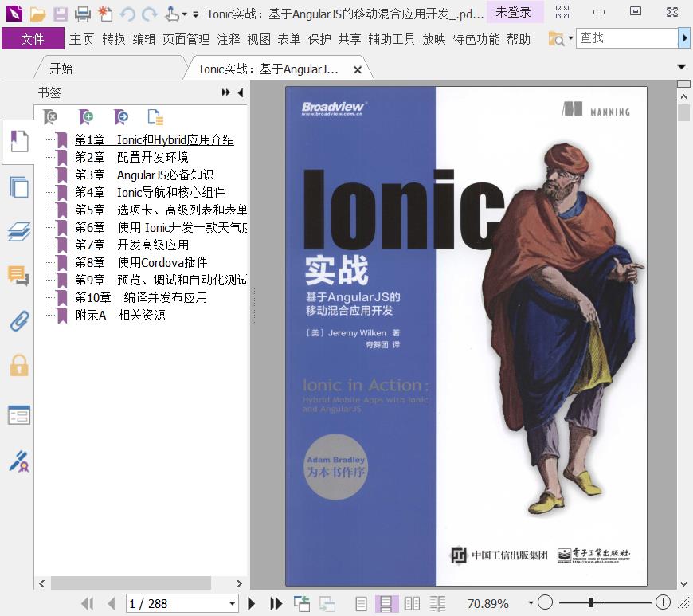Open bookmark 第2章 配置开发环境
The height and width of the screenshot is (616, 693).
pyautogui.click(x=131, y=158)
